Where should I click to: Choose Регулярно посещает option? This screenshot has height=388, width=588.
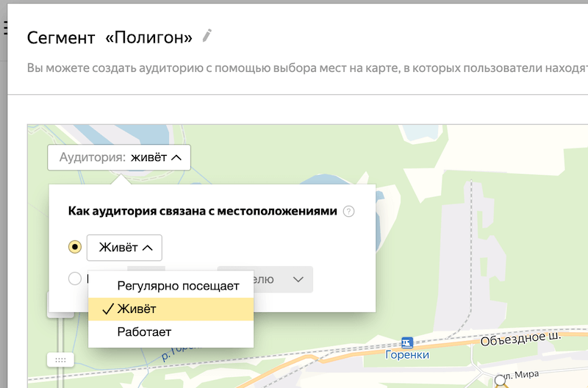[x=171, y=286]
